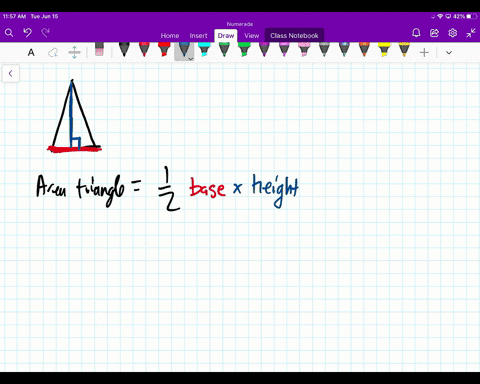Pick the pink highlighter
The image size is (480, 384).
click(x=304, y=49)
